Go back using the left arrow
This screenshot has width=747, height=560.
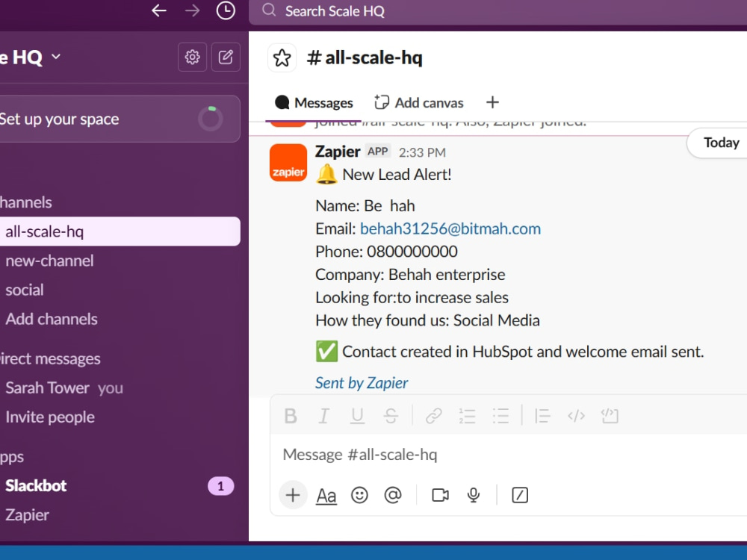pos(158,10)
